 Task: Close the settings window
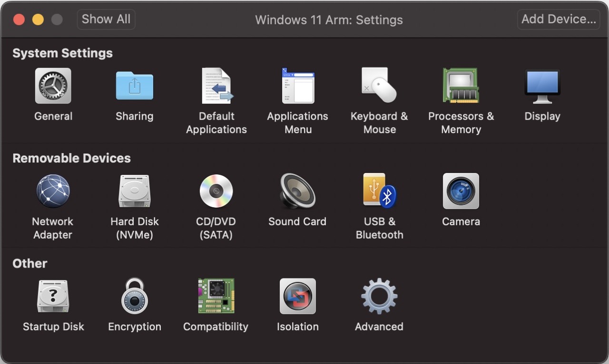pyautogui.click(x=19, y=19)
